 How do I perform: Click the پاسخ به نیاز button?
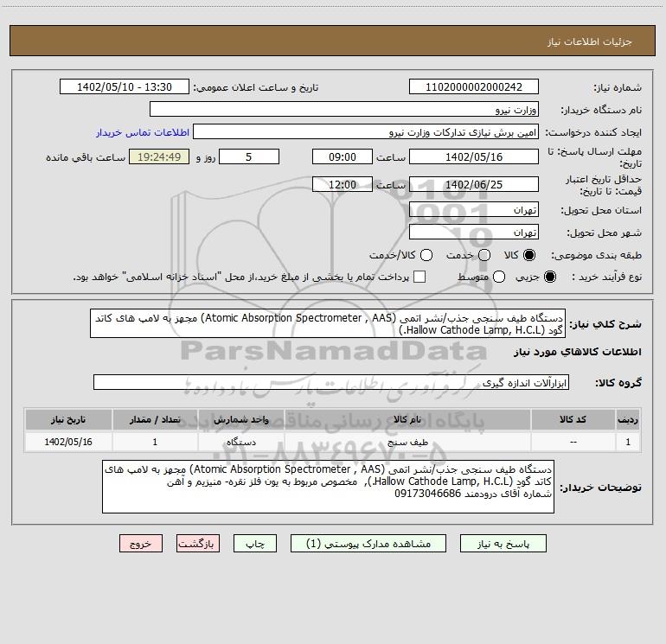(503, 544)
